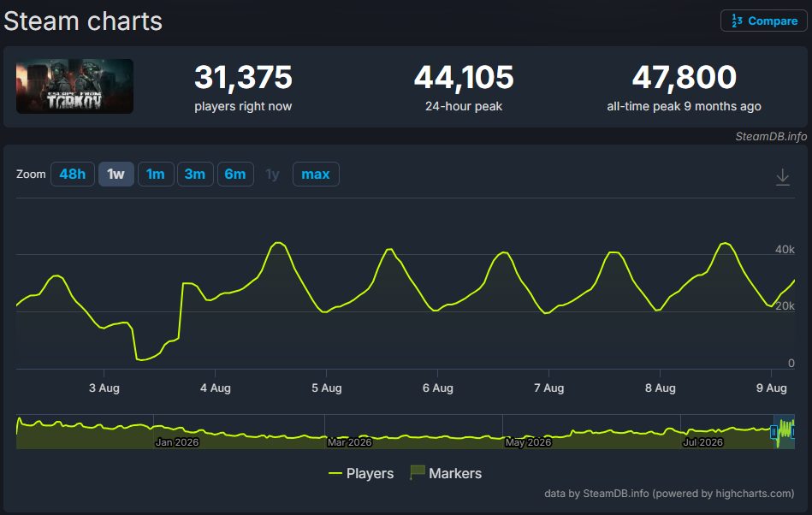Select the 1w zoom range
The height and width of the screenshot is (515, 812).
116,174
